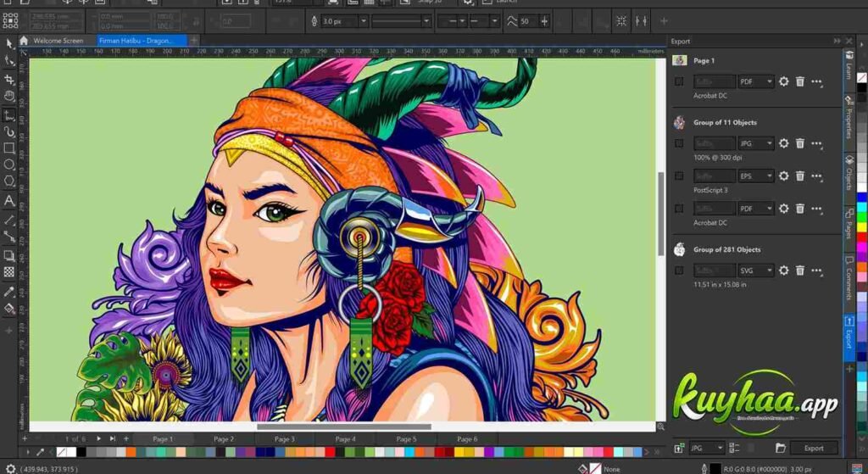Pick the Color Eyedropper tool

[8, 292]
